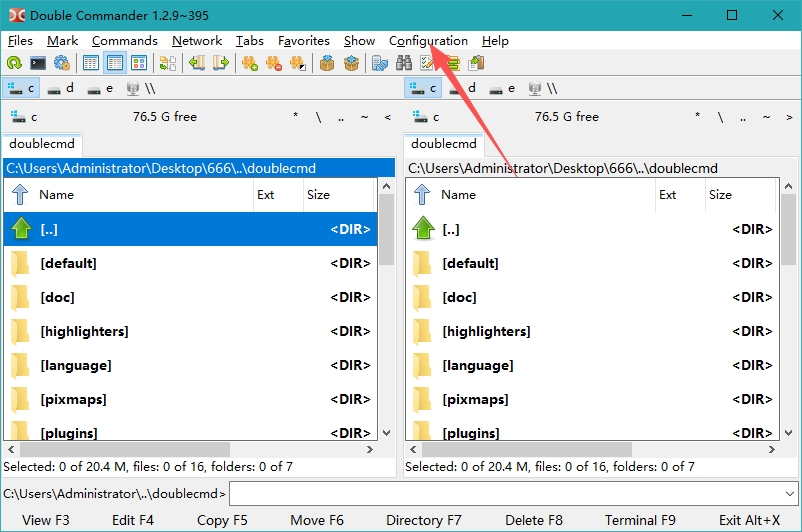Click right panel home ~ button

[x=766, y=117]
